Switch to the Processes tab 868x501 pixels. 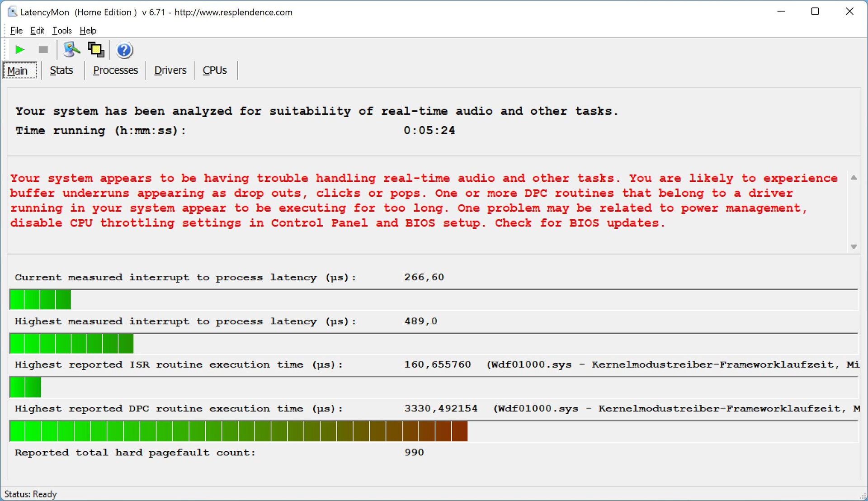[115, 71]
